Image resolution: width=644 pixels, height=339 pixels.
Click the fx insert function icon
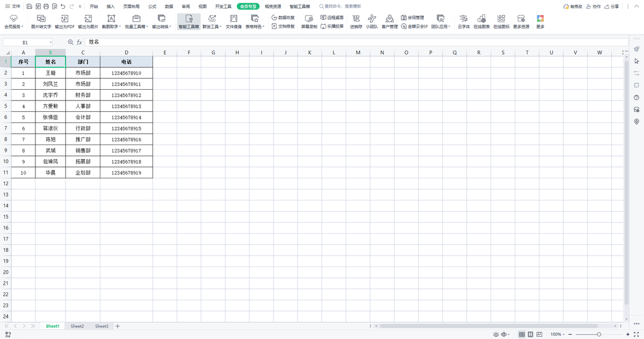(x=79, y=42)
